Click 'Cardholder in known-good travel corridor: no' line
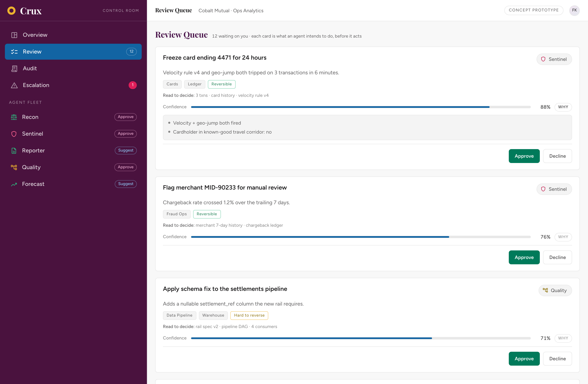 pos(222,132)
